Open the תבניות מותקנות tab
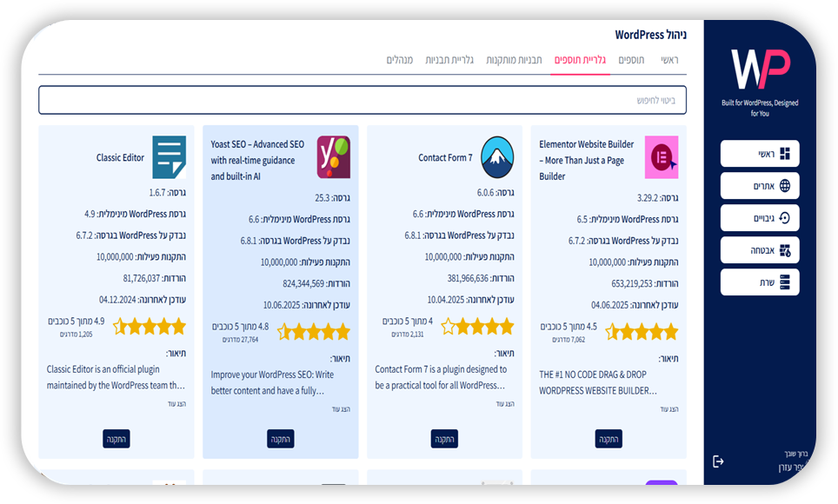Viewport: 838px width, 504px height. [x=514, y=60]
